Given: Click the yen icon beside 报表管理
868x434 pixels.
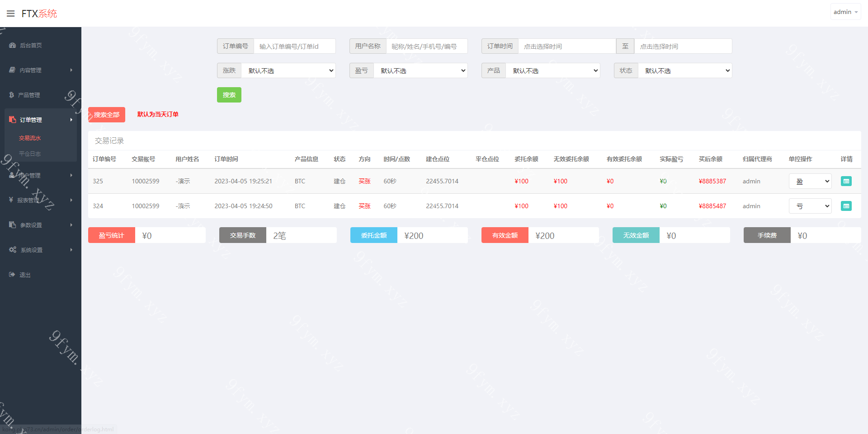Looking at the screenshot, I should click(11, 200).
